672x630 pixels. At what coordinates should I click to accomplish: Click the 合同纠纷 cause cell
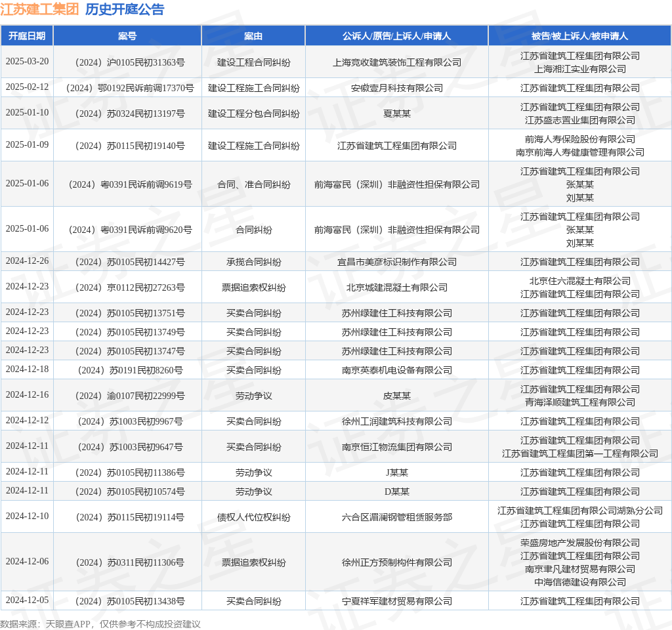(x=253, y=230)
